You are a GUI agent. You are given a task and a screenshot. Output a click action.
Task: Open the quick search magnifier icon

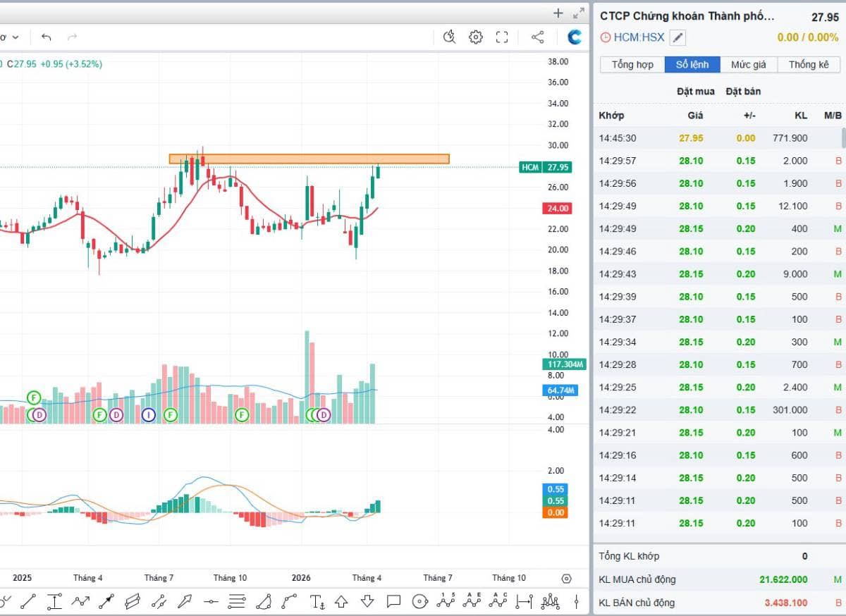[449, 37]
